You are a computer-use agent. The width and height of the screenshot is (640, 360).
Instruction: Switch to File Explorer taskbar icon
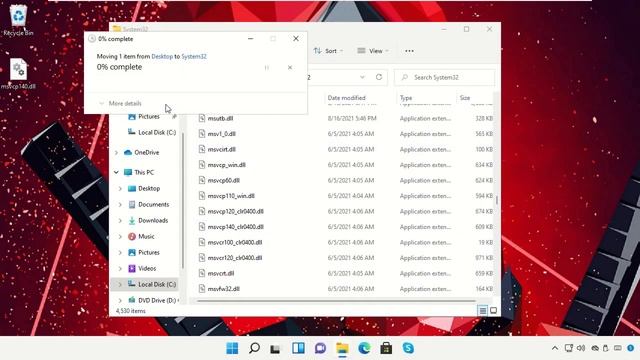coord(342,348)
